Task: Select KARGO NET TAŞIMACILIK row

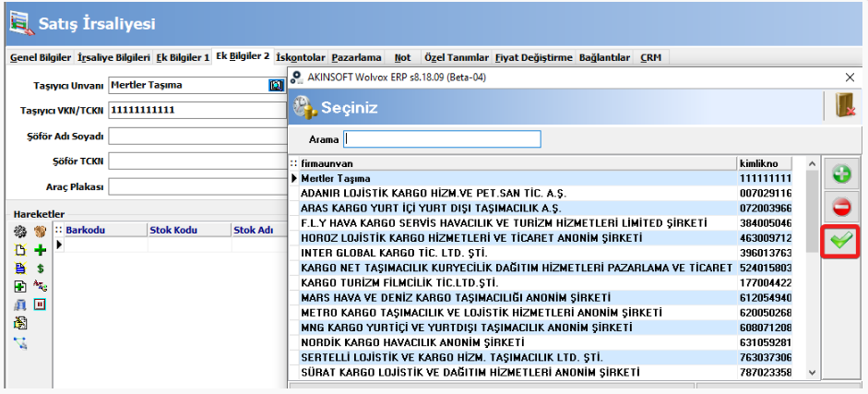Action: (x=541, y=268)
